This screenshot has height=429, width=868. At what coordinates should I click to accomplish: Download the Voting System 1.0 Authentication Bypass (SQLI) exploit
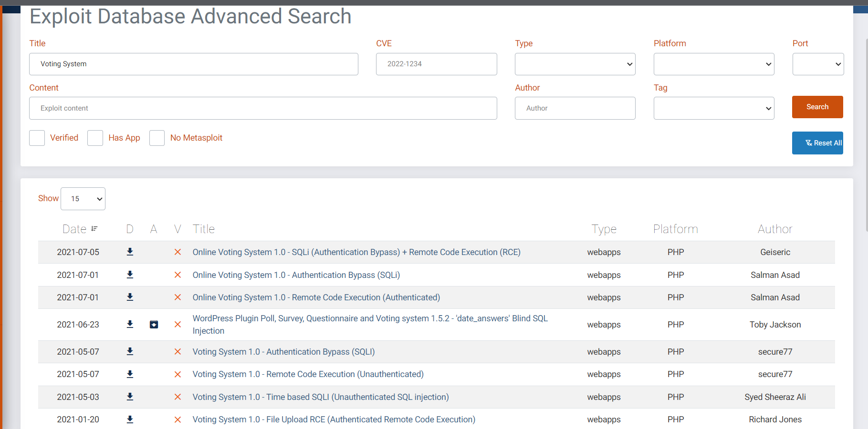[x=130, y=351]
